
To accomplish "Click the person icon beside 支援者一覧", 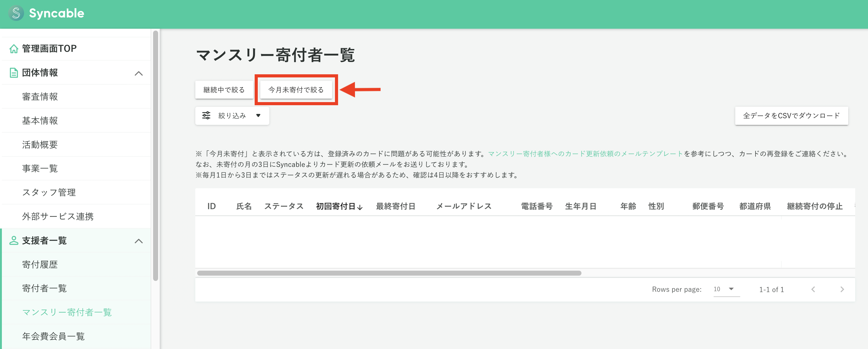I will click(14, 241).
